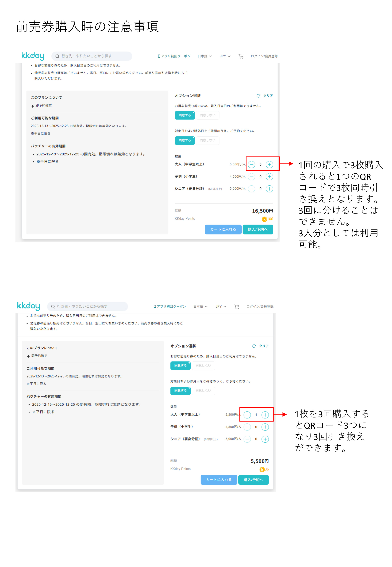Screen dimensions: 392x567
Task: Increase adult quantity showing 1
Action: click(x=265, y=415)
